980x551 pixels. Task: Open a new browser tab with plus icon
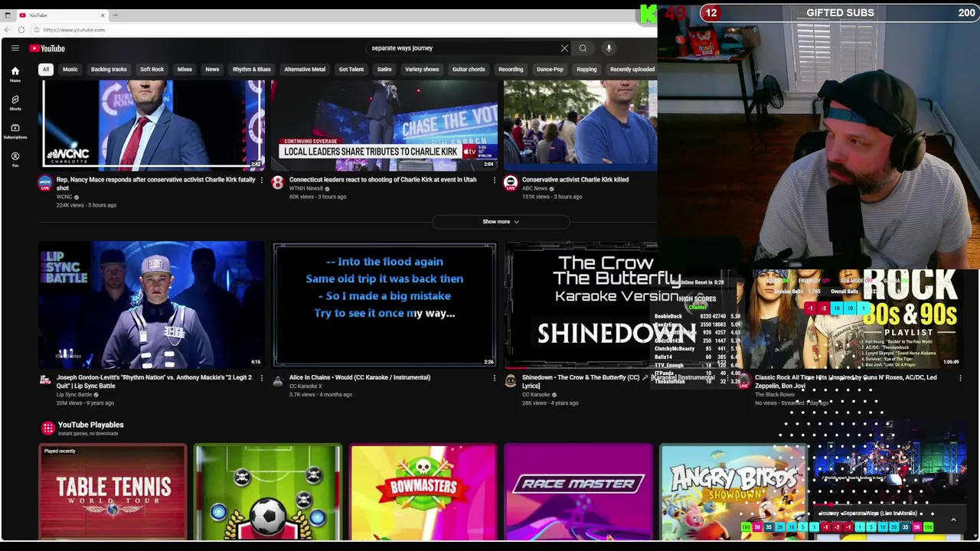[116, 15]
